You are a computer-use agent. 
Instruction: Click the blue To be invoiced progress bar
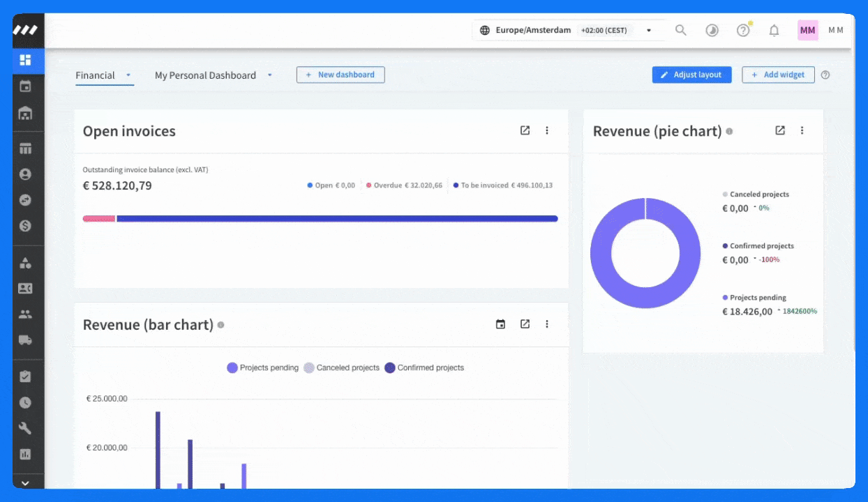pos(337,219)
